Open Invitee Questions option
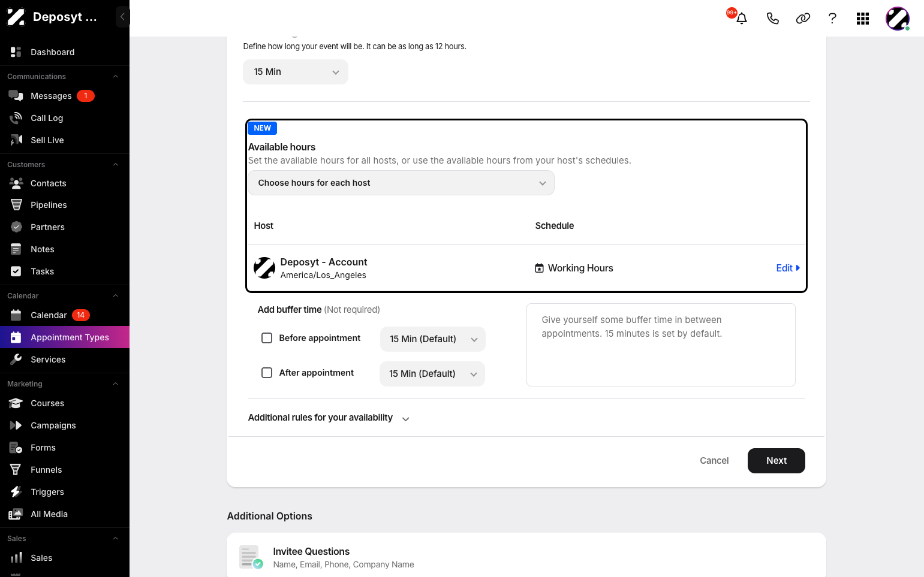 coord(526,557)
